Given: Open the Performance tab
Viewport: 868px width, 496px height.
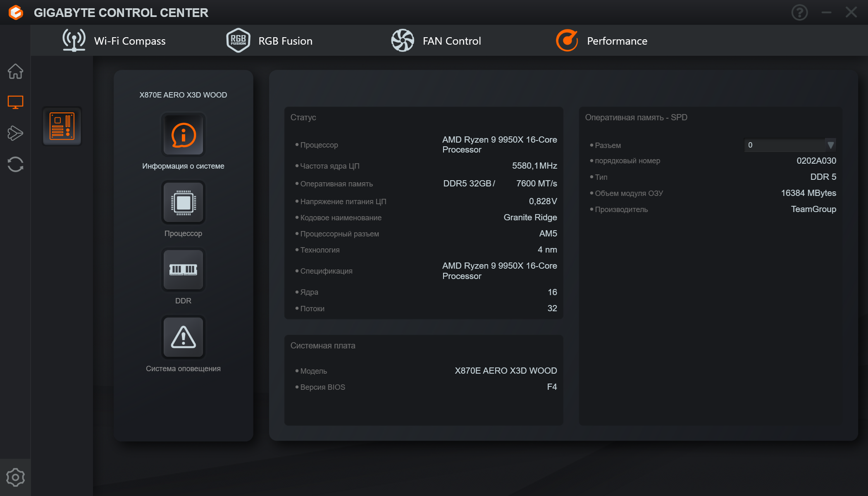Looking at the screenshot, I should 602,41.
